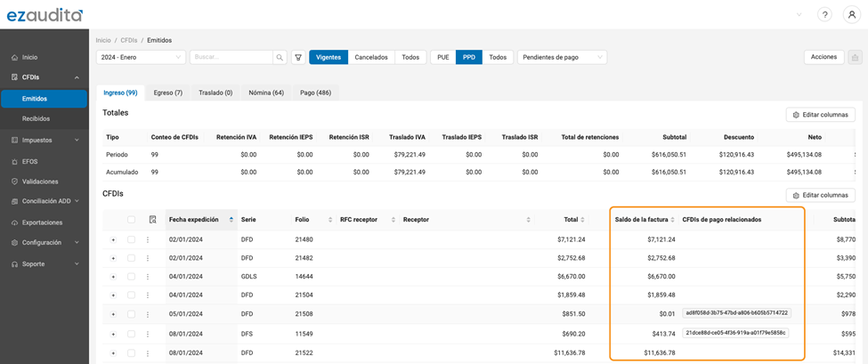Viewport: 868px width, 364px height.
Task: Show Cancelados CFDIs
Action: 371,58
